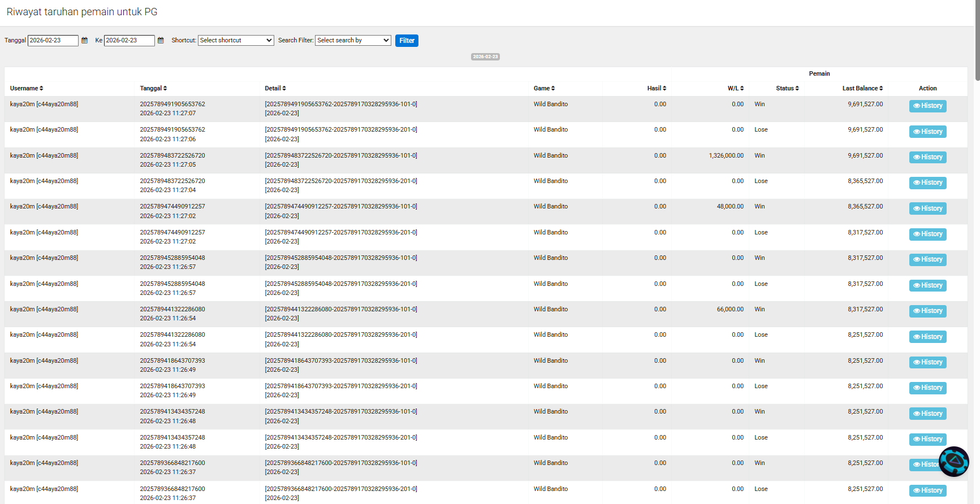Select Wild Bandito in the 11:27:05 row

pyautogui.click(x=551, y=156)
